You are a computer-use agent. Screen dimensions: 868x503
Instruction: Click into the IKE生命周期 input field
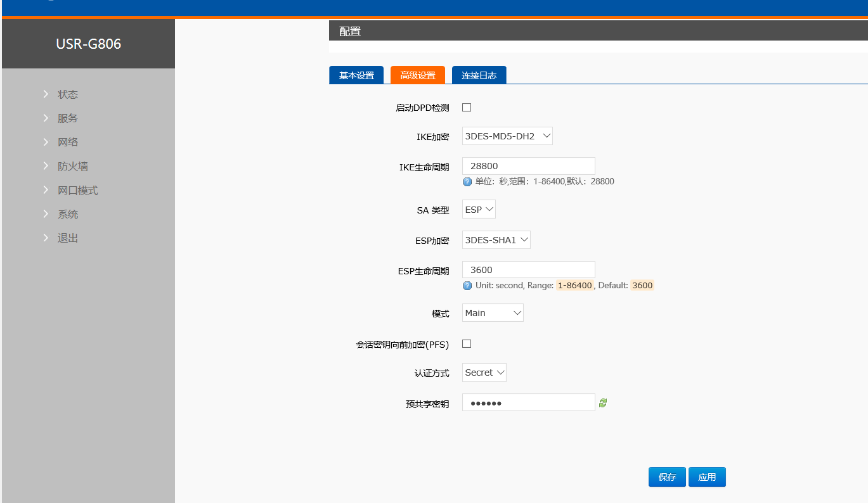[x=528, y=166]
